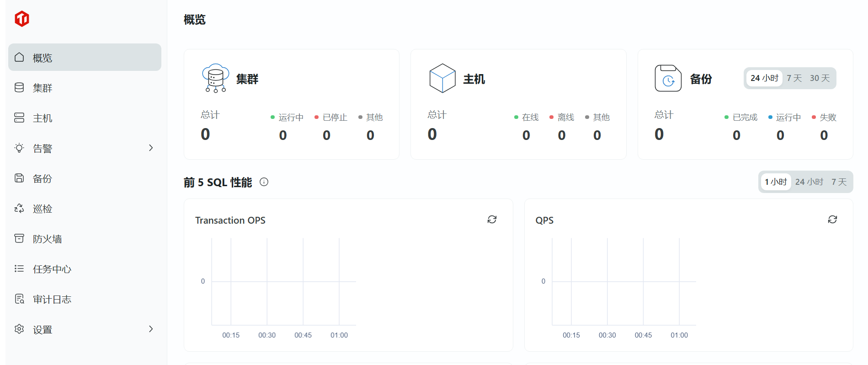Set SQL performance range to 7 天
The width and height of the screenshot is (868, 365).
click(x=839, y=182)
